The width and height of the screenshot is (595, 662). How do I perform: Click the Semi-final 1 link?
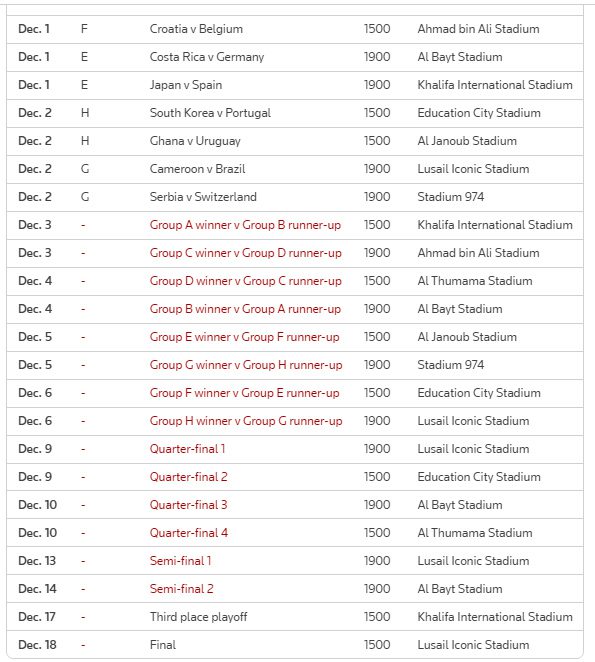point(180,561)
